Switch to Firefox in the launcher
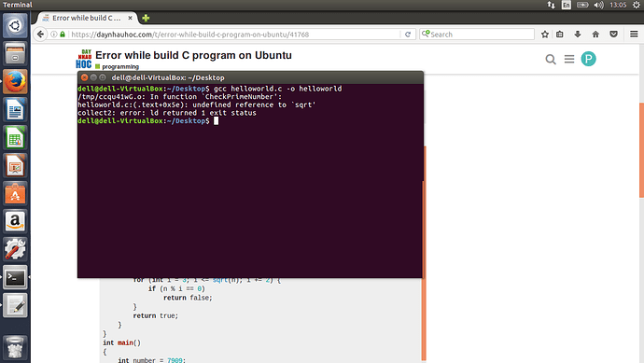The width and height of the screenshot is (644, 363). click(x=15, y=81)
